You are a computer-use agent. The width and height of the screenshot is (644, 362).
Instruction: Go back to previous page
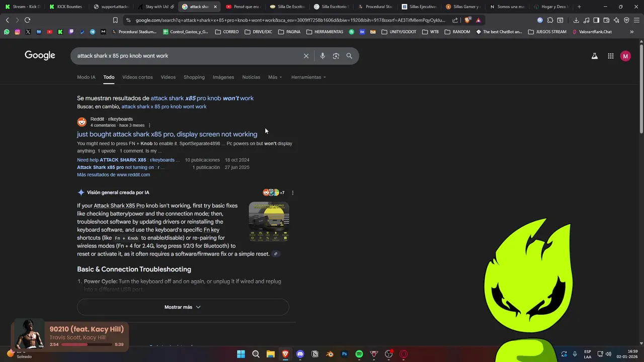[7, 20]
